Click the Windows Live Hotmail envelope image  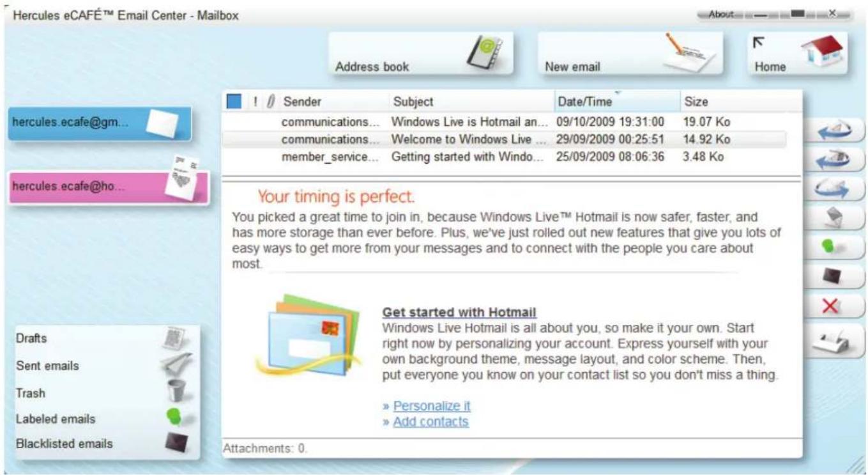pyautogui.click(x=309, y=335)
